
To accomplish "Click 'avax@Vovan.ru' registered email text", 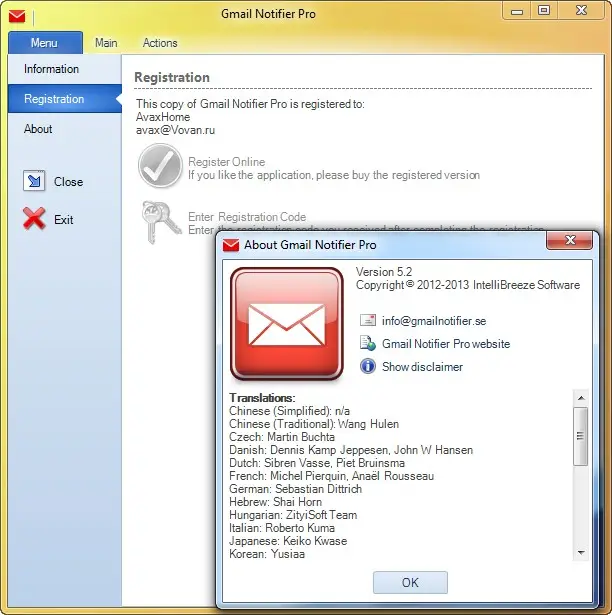I will (175, 130).
